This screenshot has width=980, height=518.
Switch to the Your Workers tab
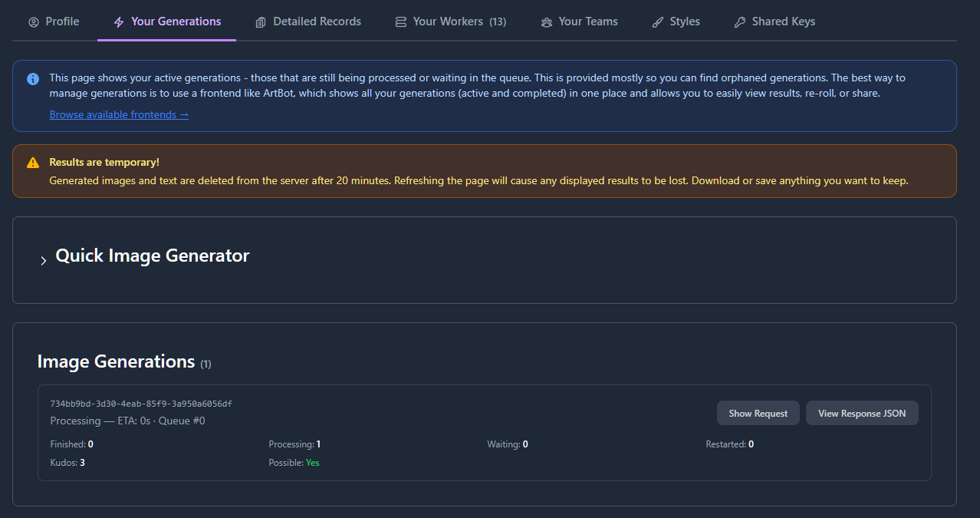click(448, 21)
